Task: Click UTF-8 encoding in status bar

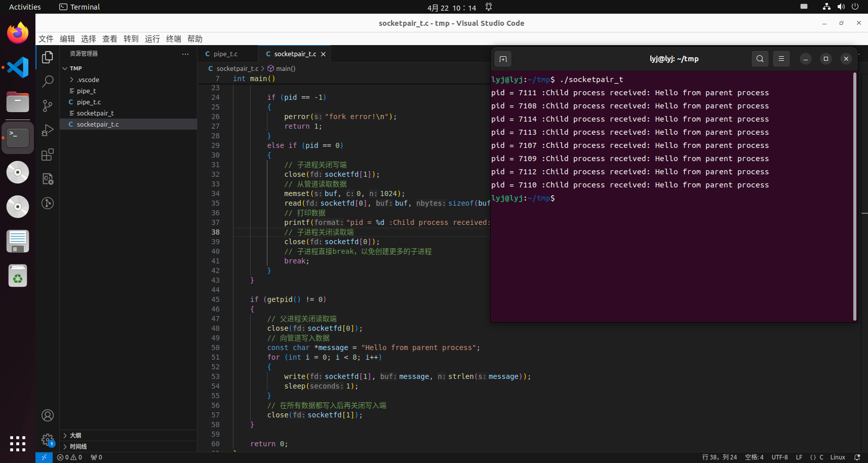Action: point(779,457)
